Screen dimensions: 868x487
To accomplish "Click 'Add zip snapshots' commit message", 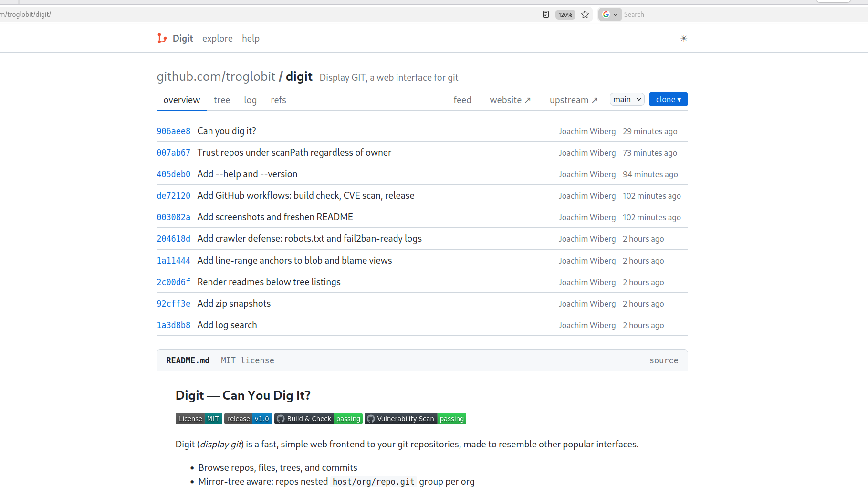I will point(234,303).
